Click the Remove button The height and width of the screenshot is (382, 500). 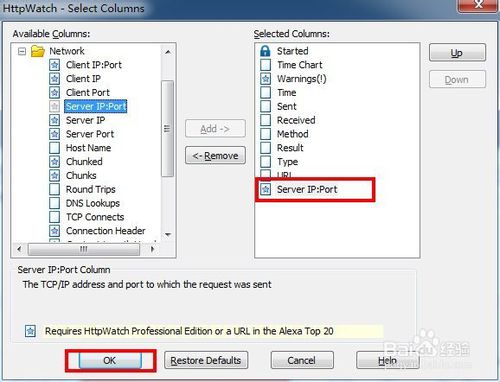pos(215,156)
